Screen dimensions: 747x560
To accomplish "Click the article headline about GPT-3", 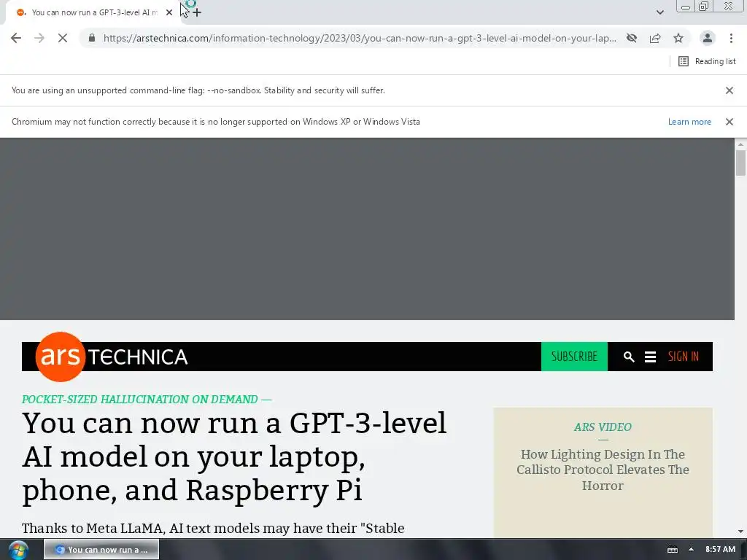I will [x=234, y=456].
